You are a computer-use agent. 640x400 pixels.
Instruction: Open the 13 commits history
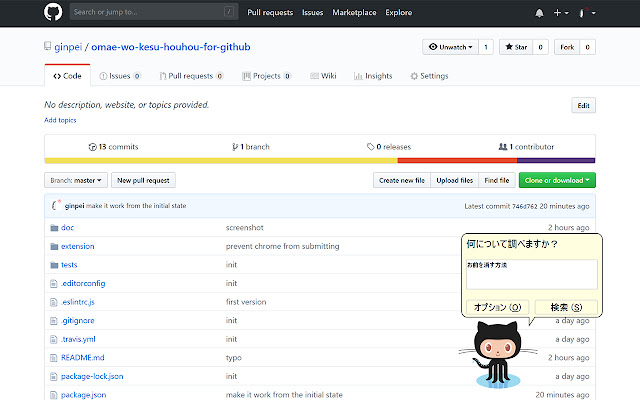(113, 146)
